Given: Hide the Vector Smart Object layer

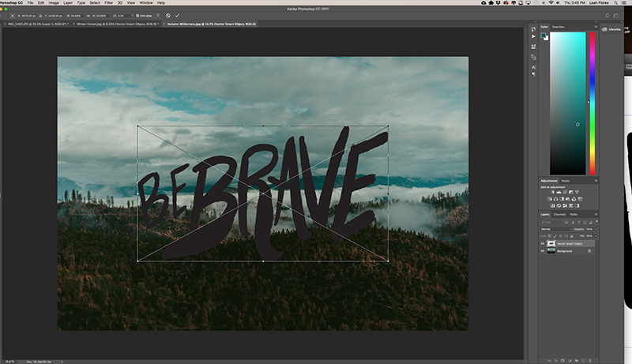Looking at the screenshot, I should click(543, 244).
